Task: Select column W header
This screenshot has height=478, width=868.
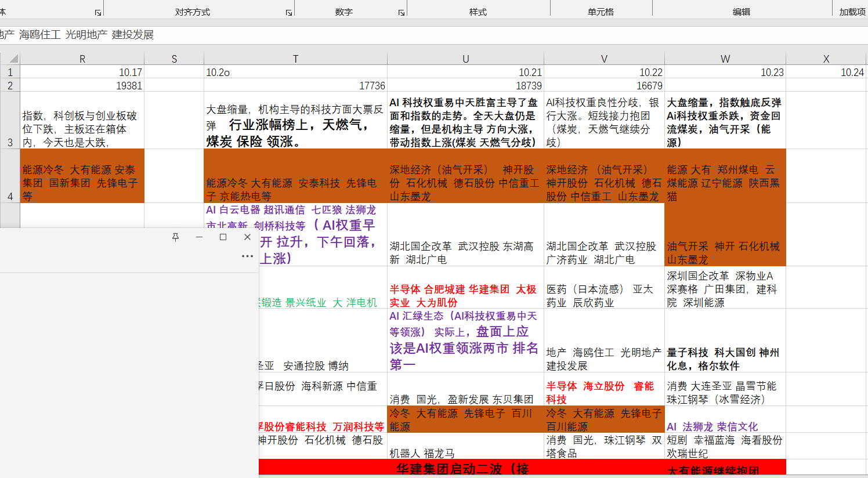Action: (x=725, y=59)
